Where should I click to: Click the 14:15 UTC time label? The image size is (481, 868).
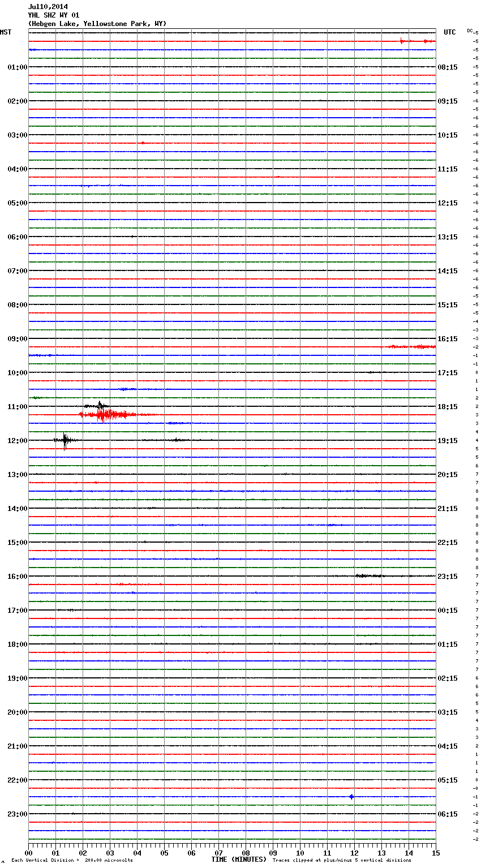[448, 271]
